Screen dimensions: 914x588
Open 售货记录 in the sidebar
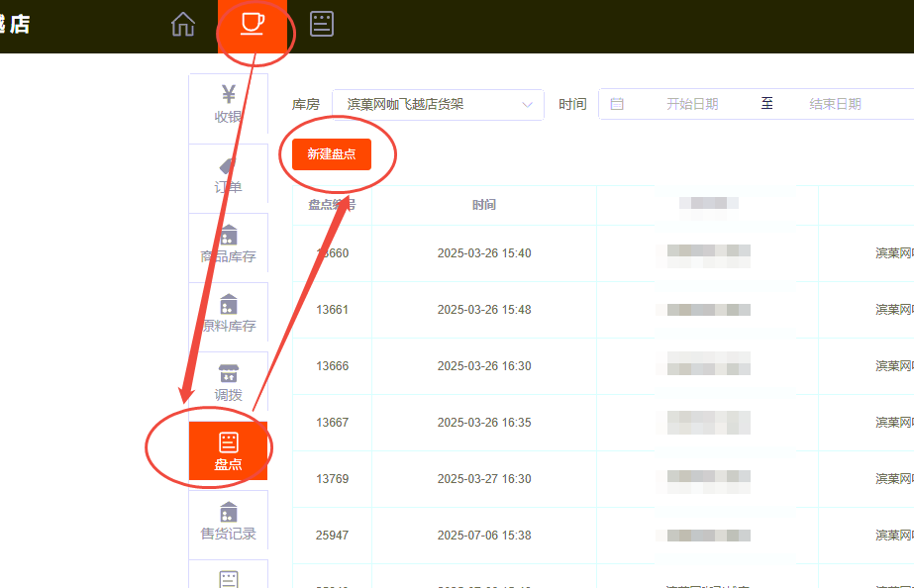[x=228, y=522]
